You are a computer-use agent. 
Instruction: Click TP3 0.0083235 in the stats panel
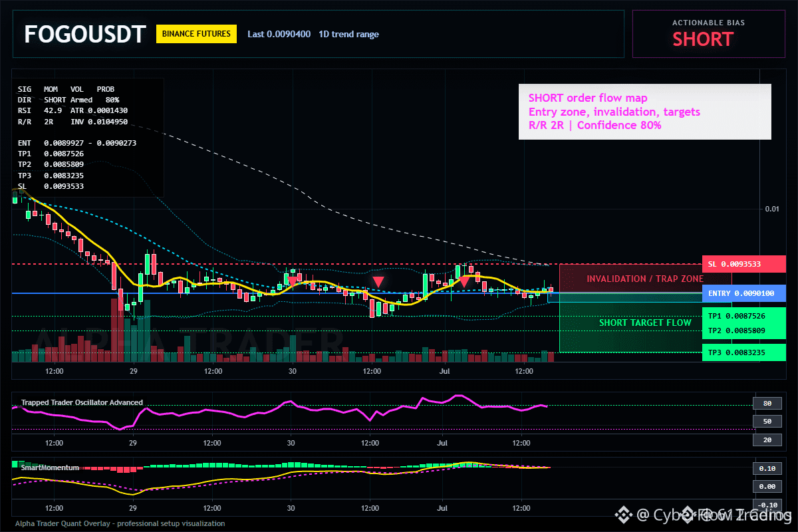tap(51, 176)
